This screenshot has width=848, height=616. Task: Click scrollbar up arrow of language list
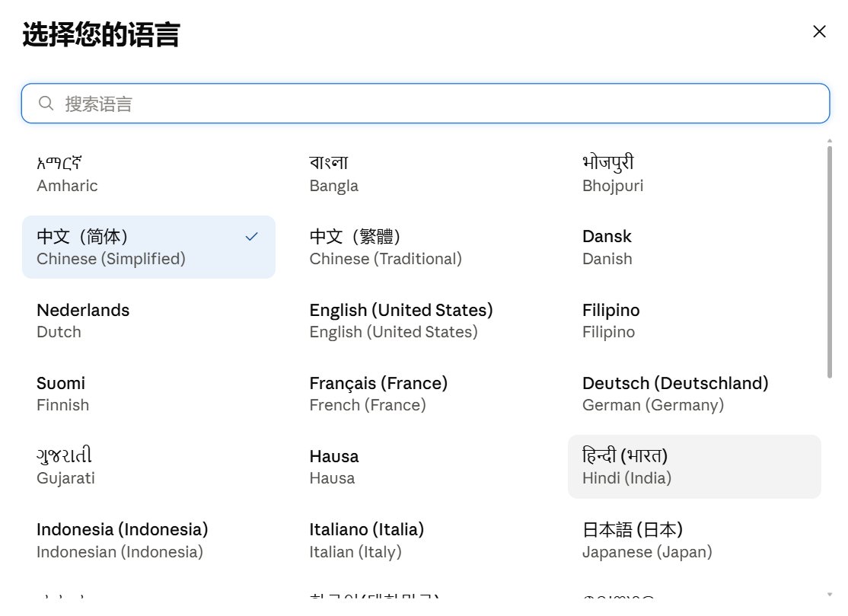(x=830, y=141)
